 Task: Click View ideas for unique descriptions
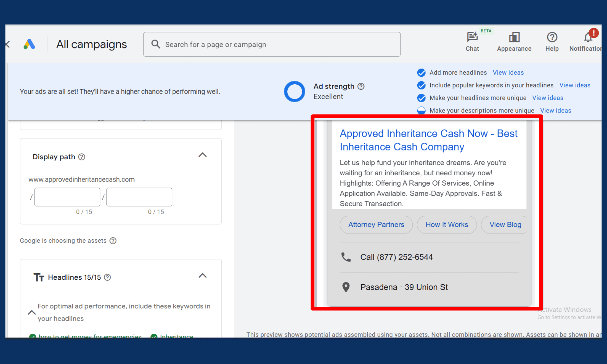point(555,111)
